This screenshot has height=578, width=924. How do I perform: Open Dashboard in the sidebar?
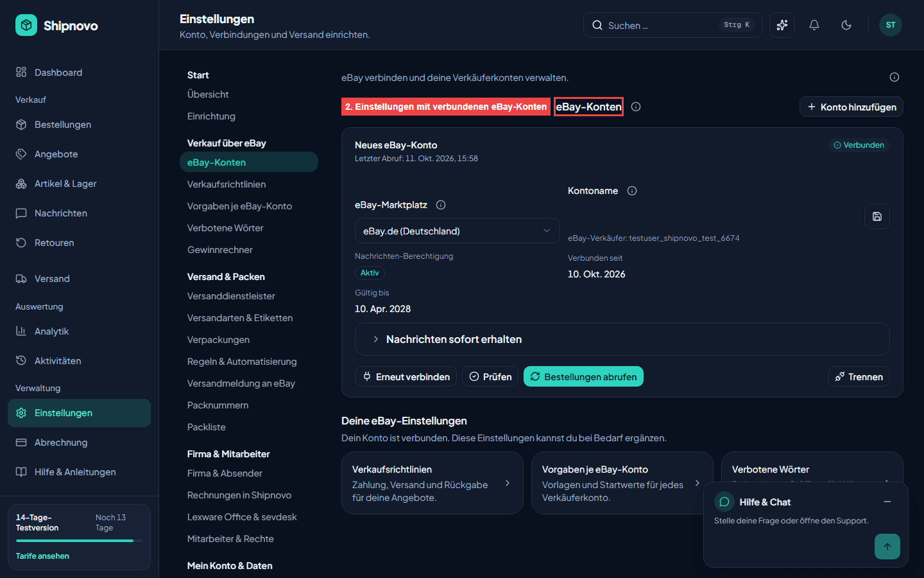tap(79, 73)
